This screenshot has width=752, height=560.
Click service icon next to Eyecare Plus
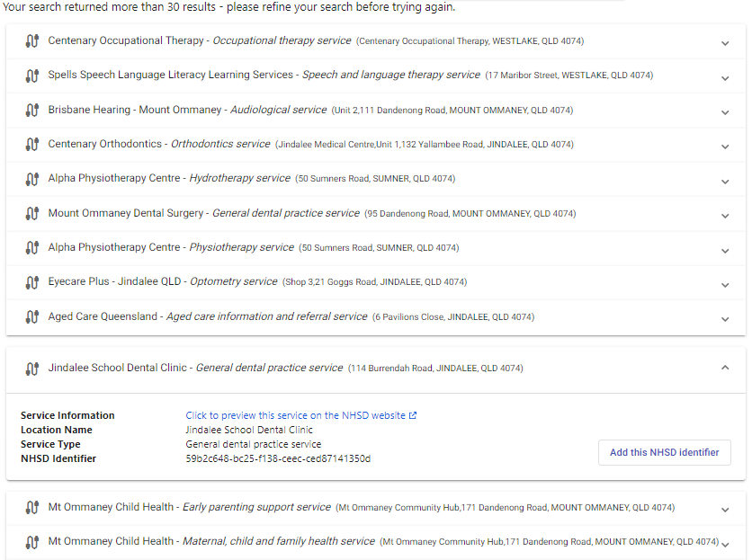pyautogui.click(x=32, y=282)
